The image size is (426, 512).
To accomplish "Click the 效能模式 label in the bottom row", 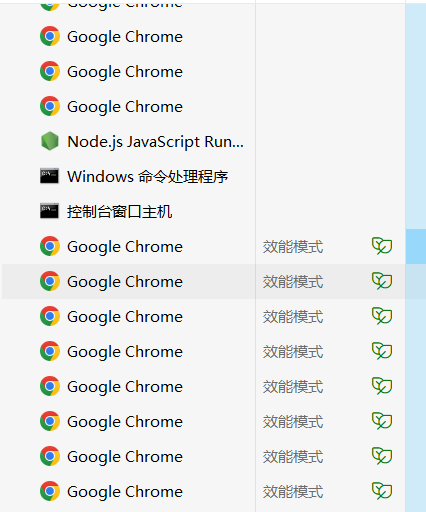I will click(x=293, y=492).
